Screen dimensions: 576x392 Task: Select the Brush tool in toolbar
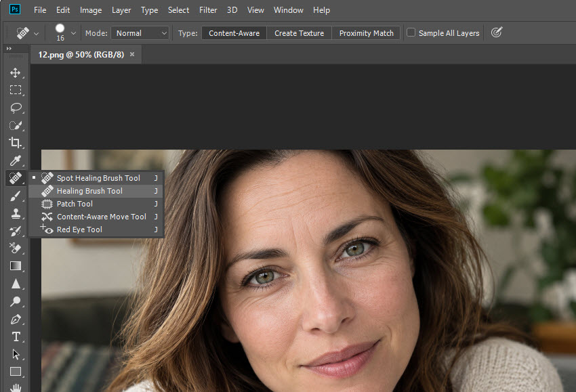point(16,196)
